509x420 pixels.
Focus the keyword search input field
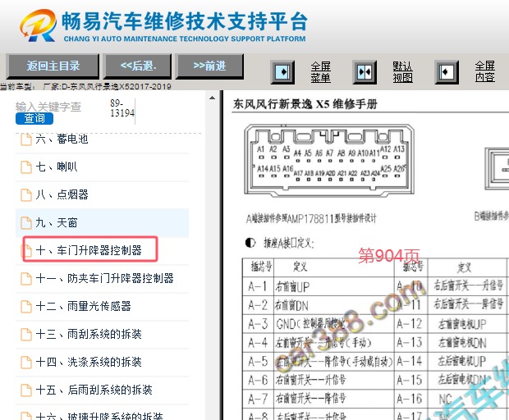tap(60, 107)
